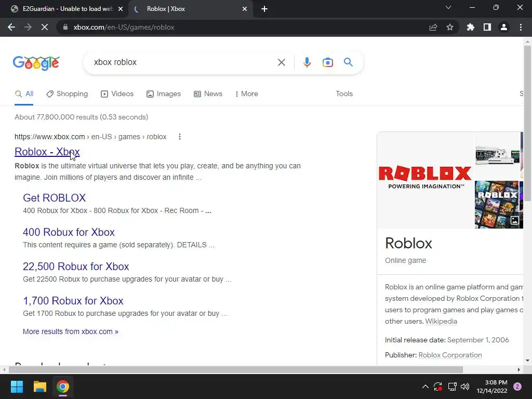This screenshot has width=532, height=399.
Task: Open Chrome extensions puzzle icon
Action: point(471,27)
